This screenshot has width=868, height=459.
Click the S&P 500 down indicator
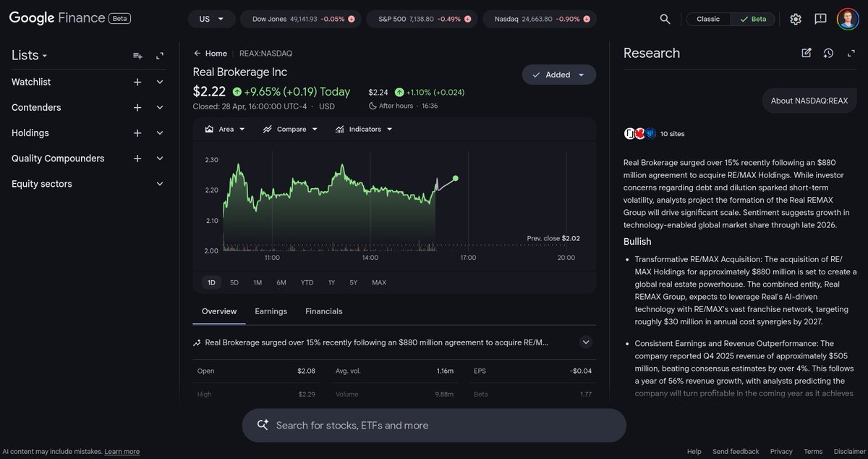pyautogui.click(x=467, y=19)
